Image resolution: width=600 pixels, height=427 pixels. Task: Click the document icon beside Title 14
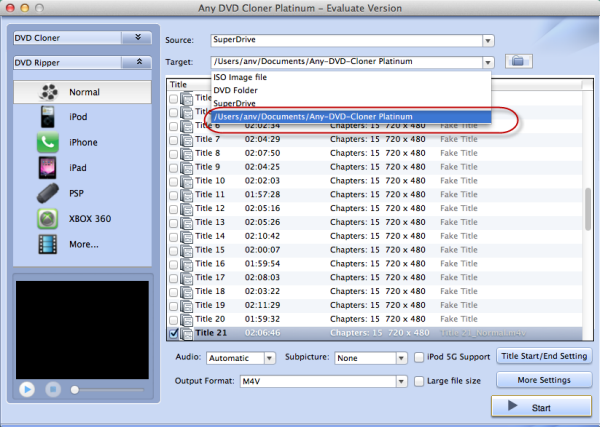tap(187, 236)
